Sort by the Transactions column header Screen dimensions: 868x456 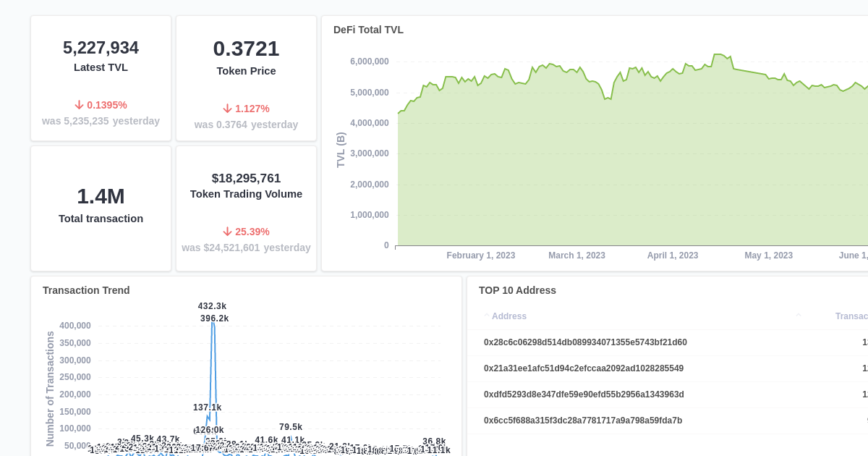854,316
